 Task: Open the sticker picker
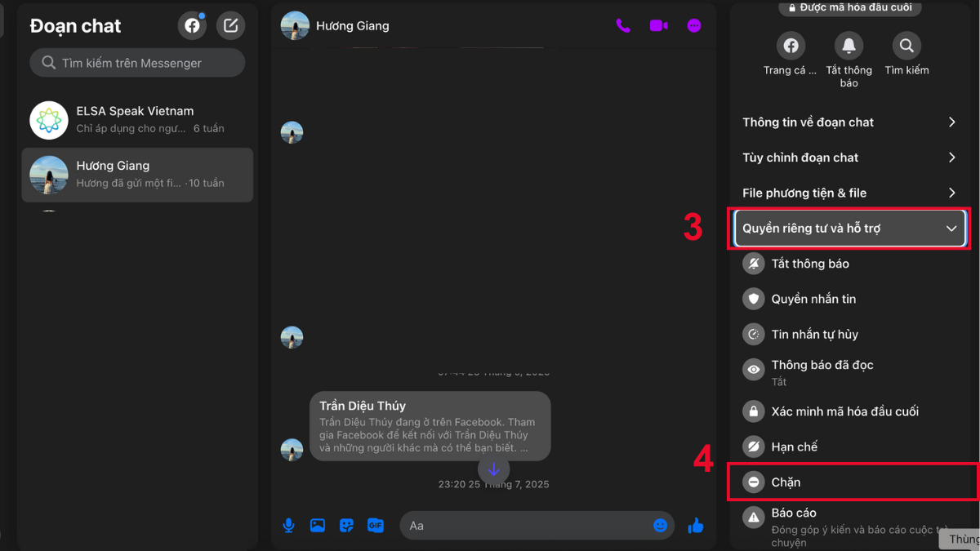click(346, 526)
